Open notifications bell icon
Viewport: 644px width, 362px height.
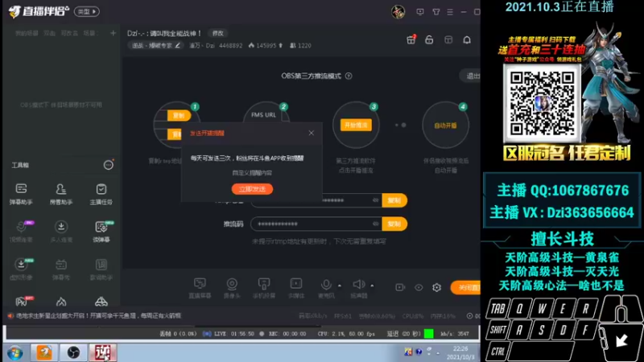tap(467, 39)
